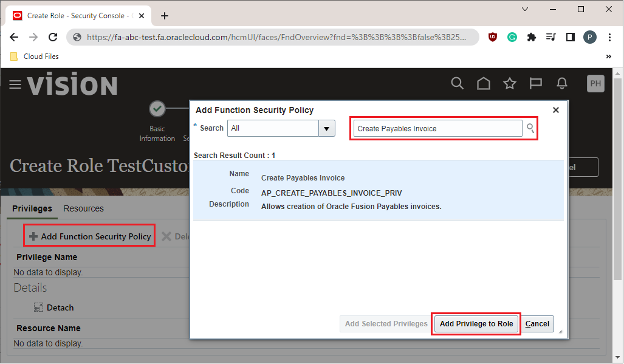Click the Basic Information step checkmark
The height and width of the screenshot is (364, 624).
pos(157,109)
